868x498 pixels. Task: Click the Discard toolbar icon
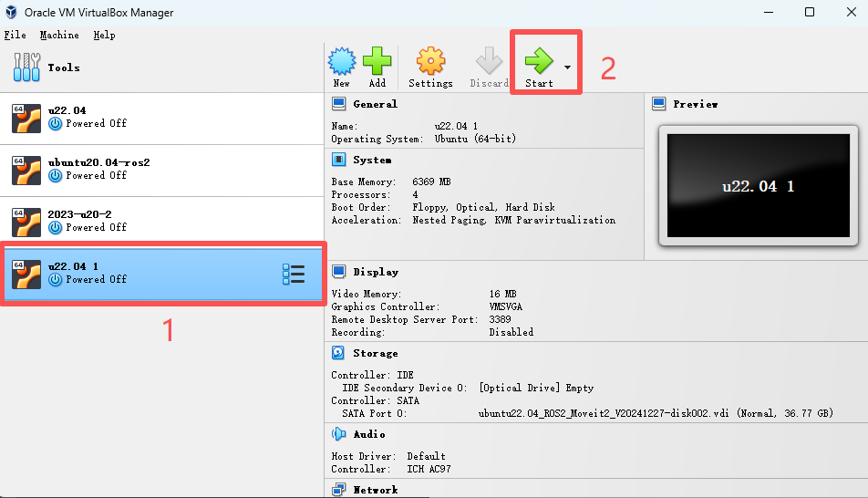(x=489, y=63)
